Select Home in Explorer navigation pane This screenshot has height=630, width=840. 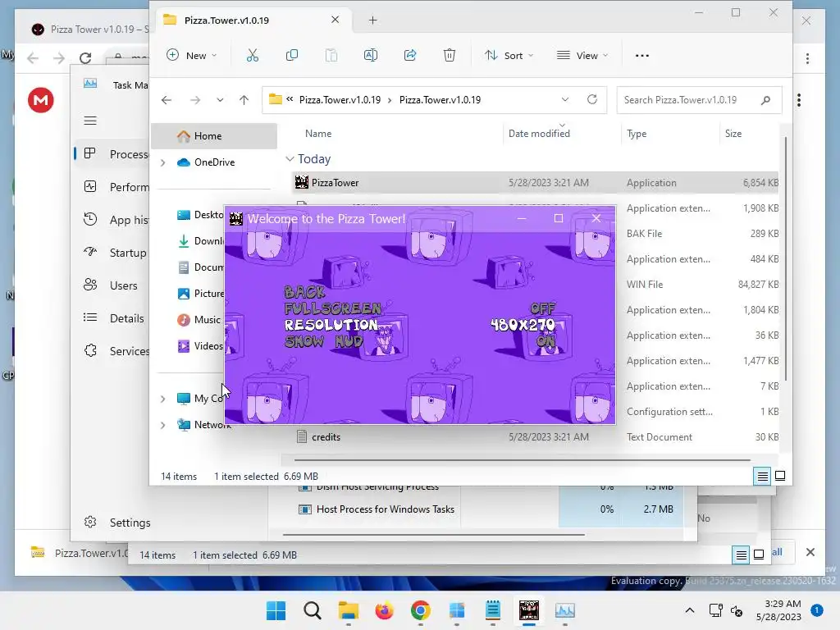(x=214, y=136)
